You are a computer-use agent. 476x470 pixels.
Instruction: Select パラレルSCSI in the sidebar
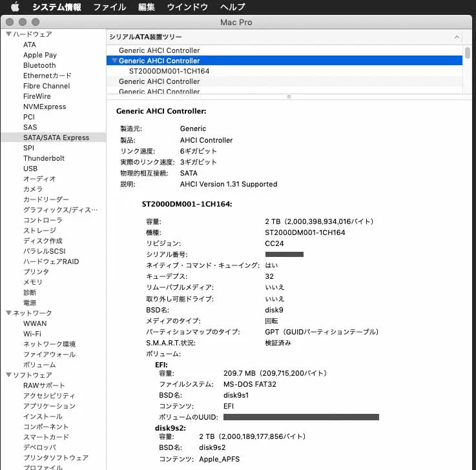(x=45, y=251)
